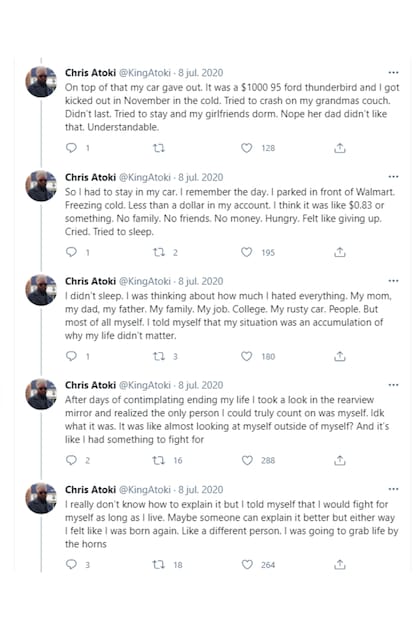Retweet the tweet with 2 retweets
This screenshot has height=630, width=420.
159,252
